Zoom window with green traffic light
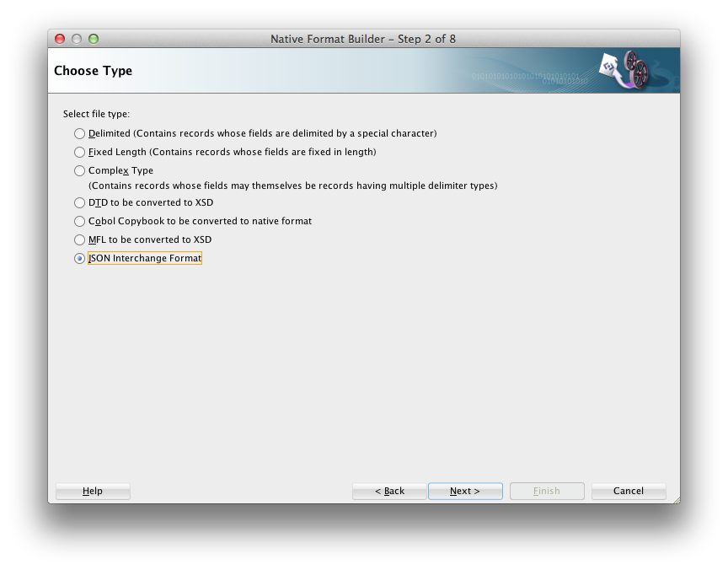The width and height of the screenshot is (728, 570). (x=93, y=38)
